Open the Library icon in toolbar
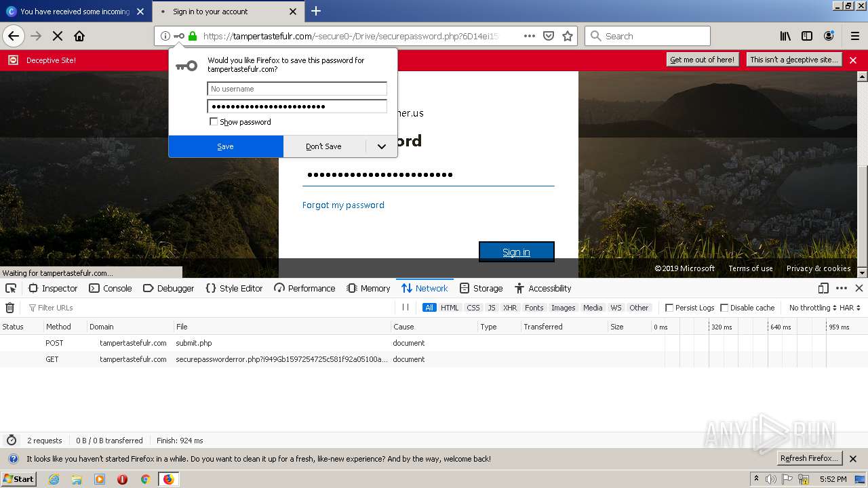 point(785,36)
